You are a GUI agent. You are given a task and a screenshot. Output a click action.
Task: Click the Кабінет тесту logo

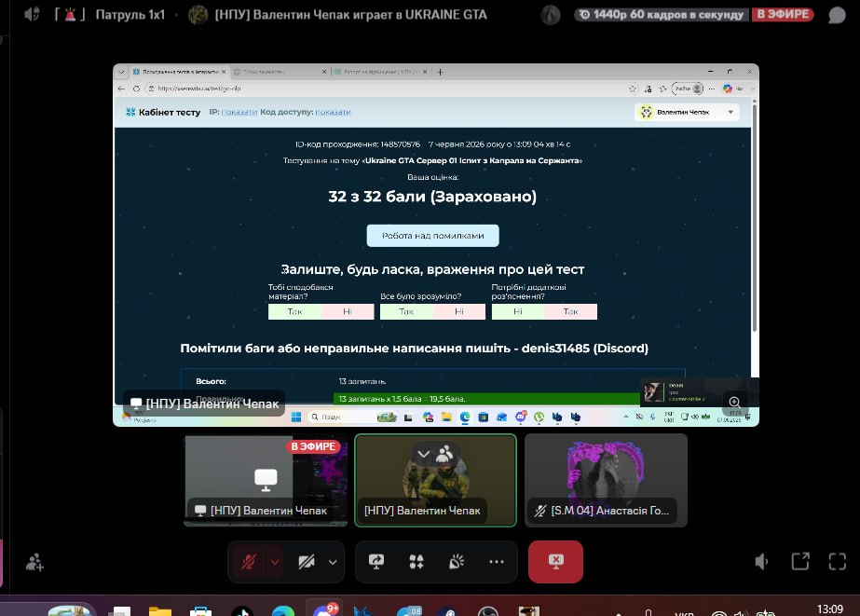point(163,112)
